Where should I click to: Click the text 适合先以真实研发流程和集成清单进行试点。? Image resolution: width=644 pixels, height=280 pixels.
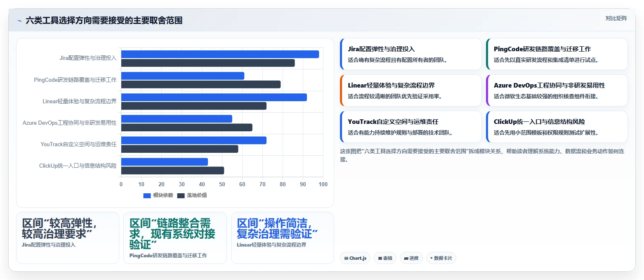tap(547, 60)
